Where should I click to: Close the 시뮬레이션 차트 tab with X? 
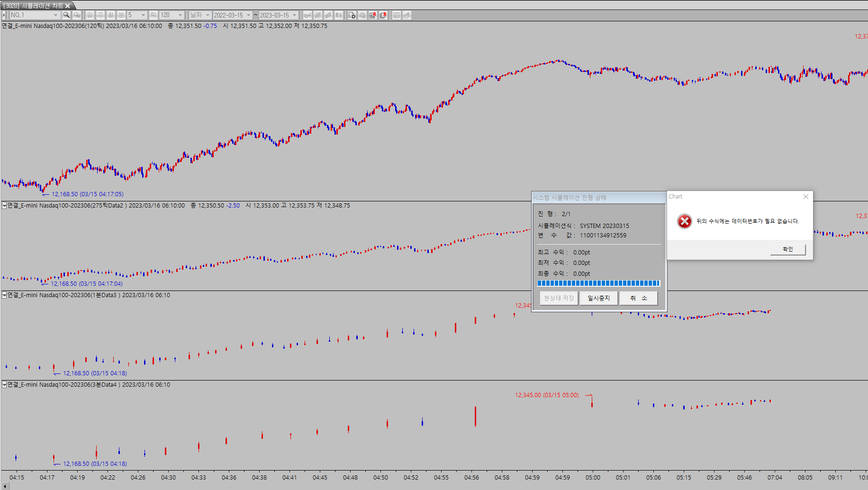(x=68, y=6)
